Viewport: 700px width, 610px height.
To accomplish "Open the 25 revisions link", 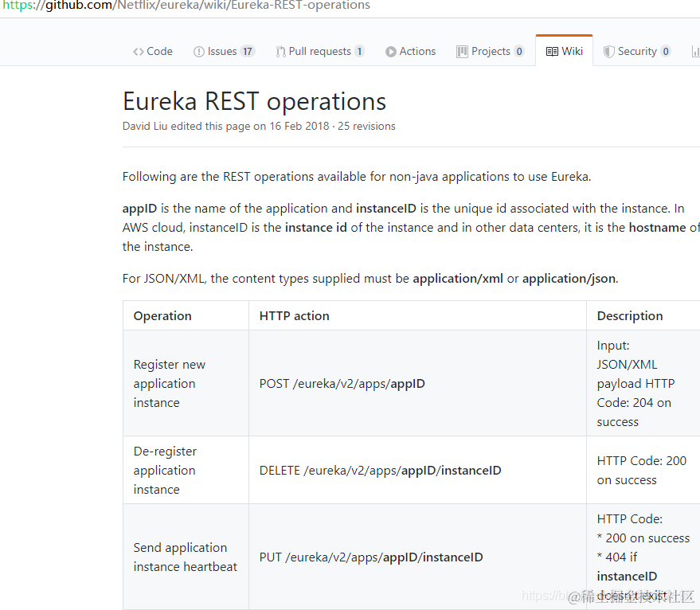I will click(x=366, y=127).
